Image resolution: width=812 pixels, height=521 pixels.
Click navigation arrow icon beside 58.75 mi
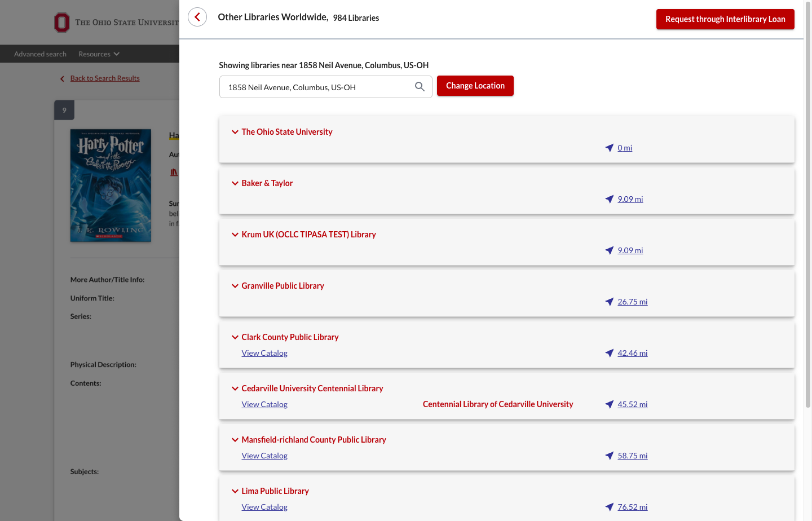[609, 456]
